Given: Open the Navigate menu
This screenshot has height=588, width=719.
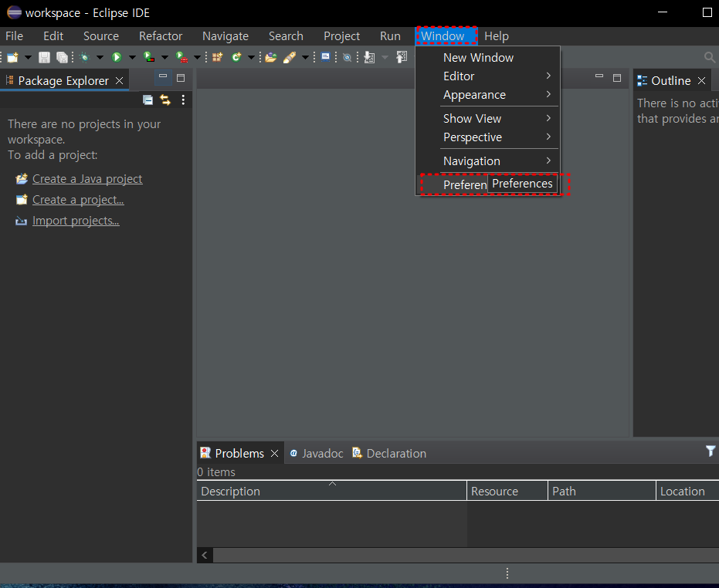Looking at the screenshot, I should 226,36.
